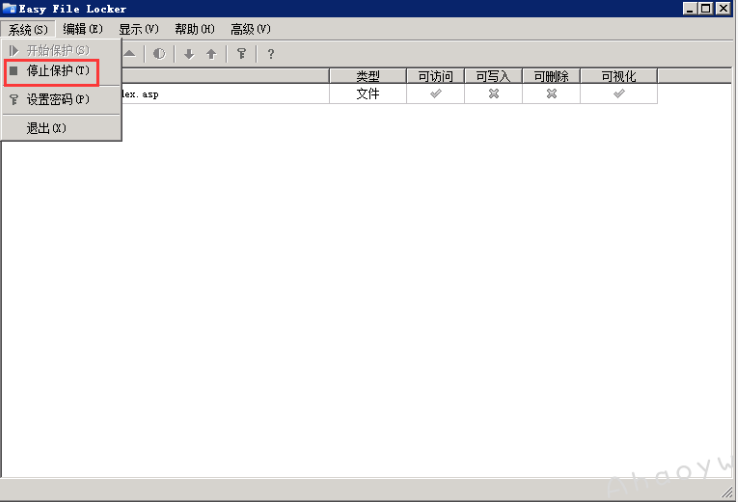Viewport: 738px width, 502px height.
Task: Select 停止保护(T) from the system menu
Action: point(57,71)
